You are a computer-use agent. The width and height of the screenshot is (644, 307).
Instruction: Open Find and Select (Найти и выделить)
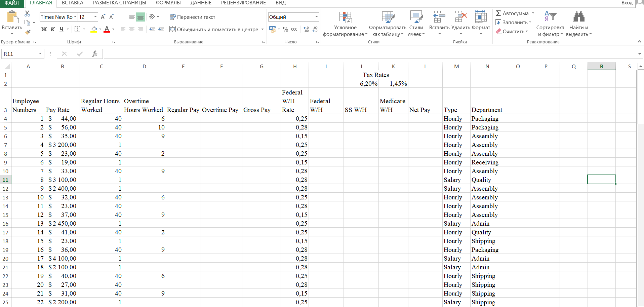(x=579, y=24)
